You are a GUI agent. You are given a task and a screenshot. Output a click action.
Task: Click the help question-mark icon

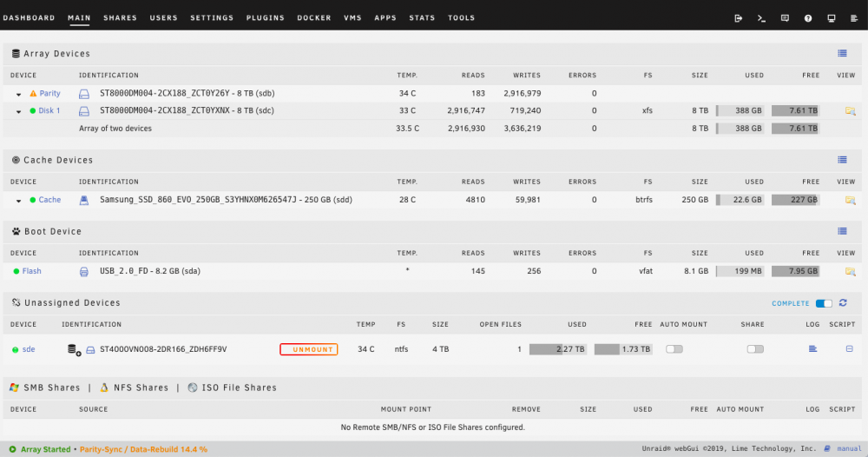tap(808, 18)
